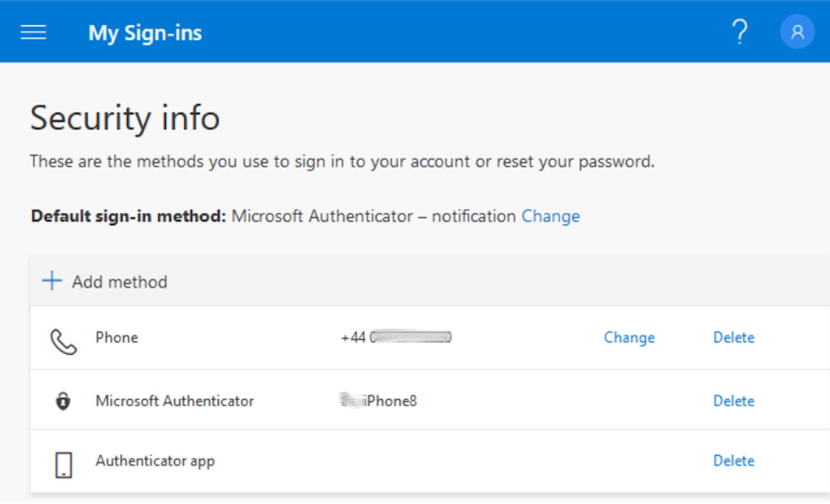Click the phone handset icon

64,342
